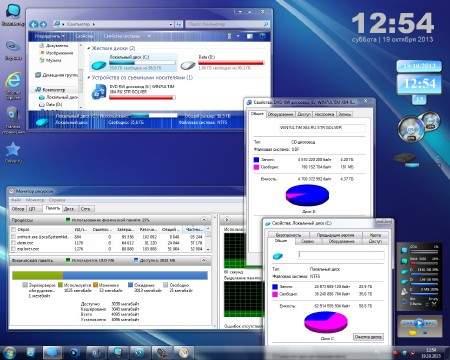
Task: Open Recording tab in DVD properties
Action: pos(344,114)
